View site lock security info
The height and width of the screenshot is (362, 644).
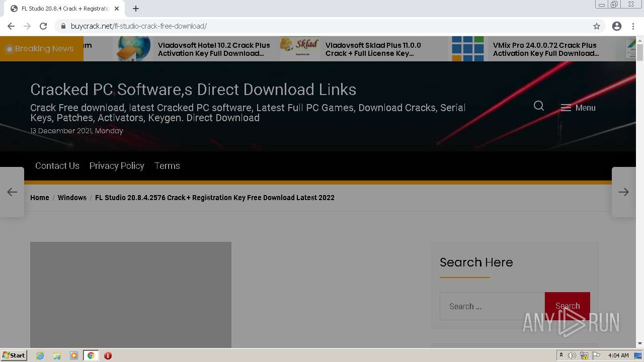click(63, 26)
